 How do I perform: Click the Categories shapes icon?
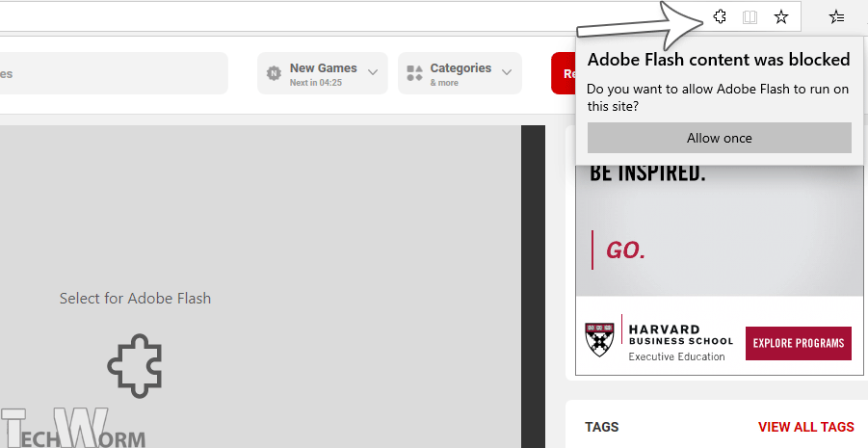(x=414, y=73)
